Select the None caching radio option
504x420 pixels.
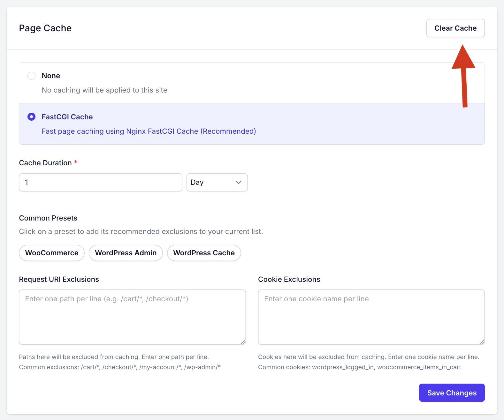31,76
